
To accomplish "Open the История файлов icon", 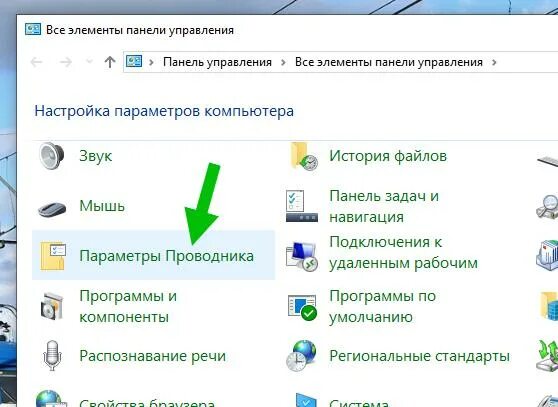I will pyautogui.click(x=304, y=156).
